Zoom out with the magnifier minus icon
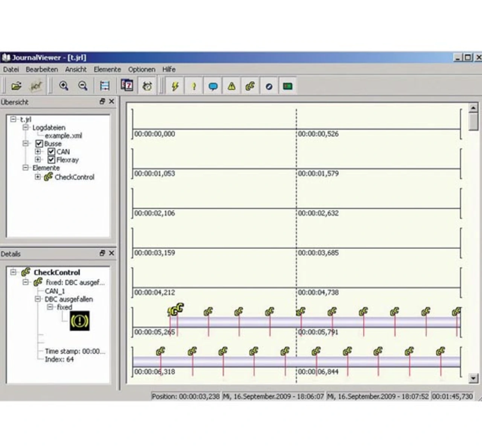The width and height of the screenshot is (482, 448). click(x=82, y=86)
